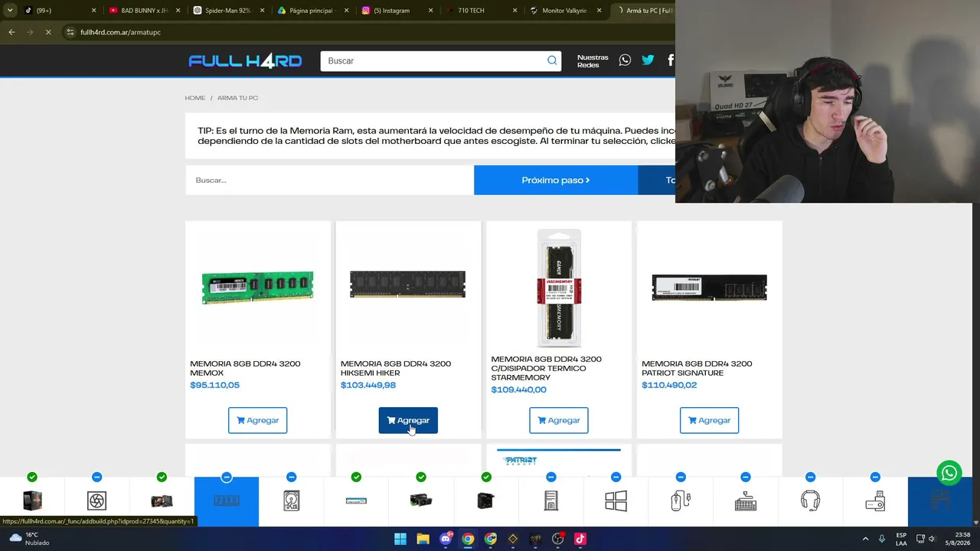Image resolution: width=980 pixels, height=551 pixels.
Task: Show hidden system tray icons
Action: [866, 539]
